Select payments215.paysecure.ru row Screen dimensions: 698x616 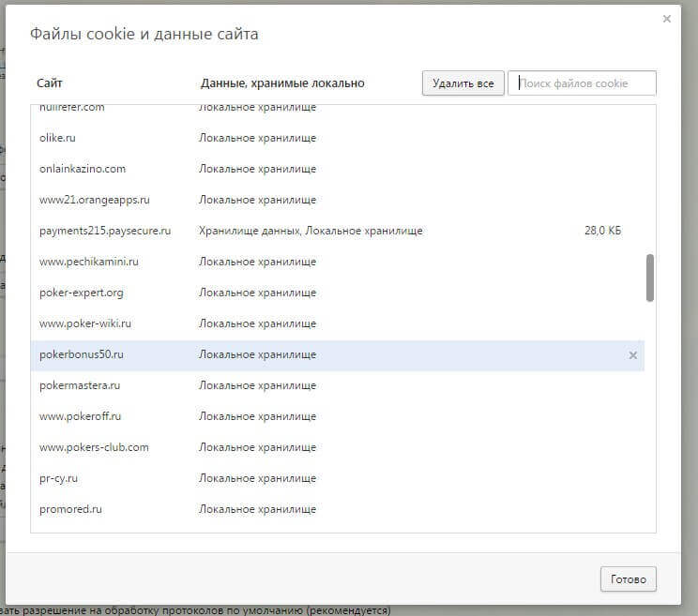click(105, 231)
